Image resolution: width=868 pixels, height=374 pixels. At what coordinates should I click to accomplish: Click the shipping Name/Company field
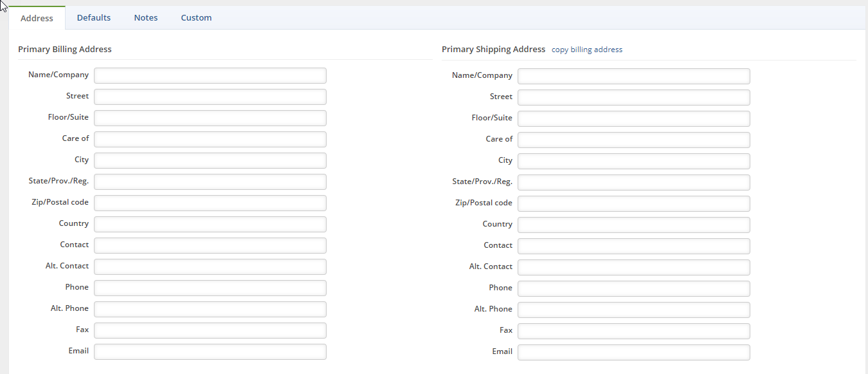634,76
